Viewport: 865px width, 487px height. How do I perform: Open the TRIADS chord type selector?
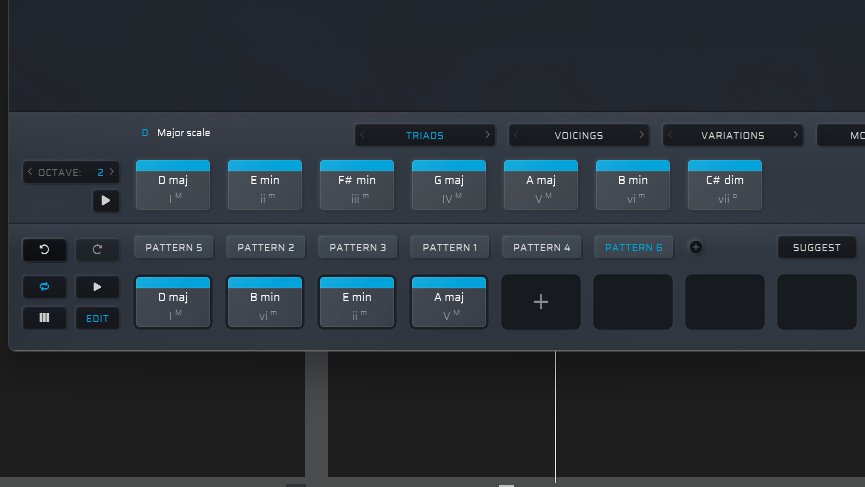[425, 135]
